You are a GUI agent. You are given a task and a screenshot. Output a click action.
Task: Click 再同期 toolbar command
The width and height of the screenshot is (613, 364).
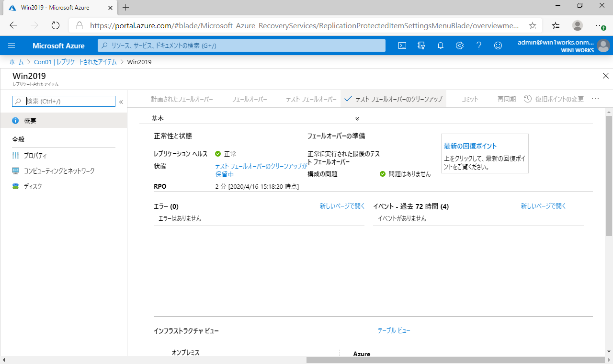coord(507,99)
